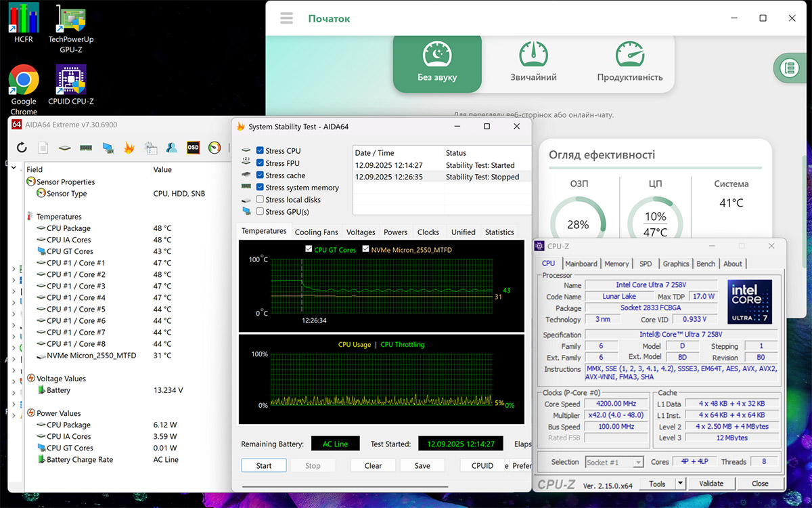Switch to the Clocks tab
812x508 pixels.
(428, 232)
